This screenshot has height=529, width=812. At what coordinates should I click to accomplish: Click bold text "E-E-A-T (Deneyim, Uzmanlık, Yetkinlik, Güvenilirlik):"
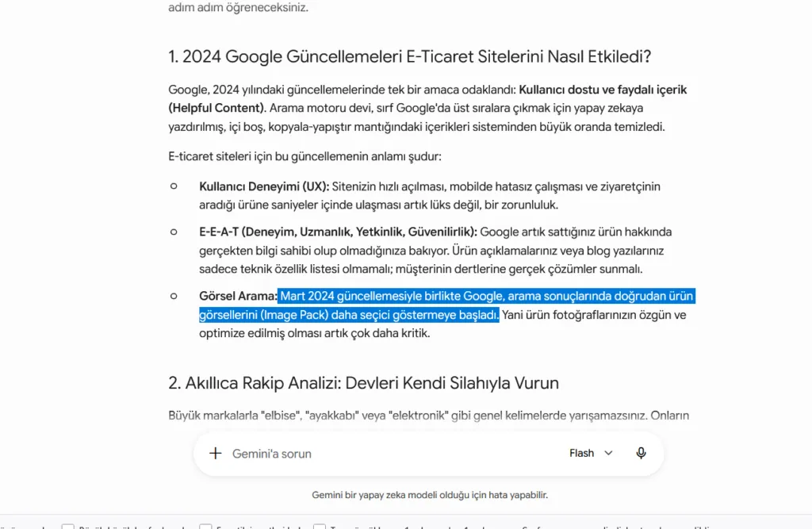pos(338,232)
